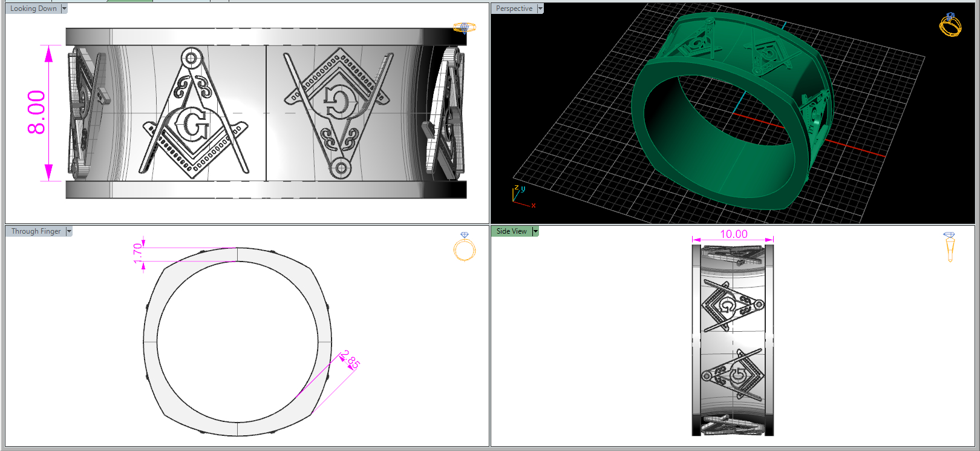
Task: Click the 8.00 dimension text
Action: (x=36, y=113)
